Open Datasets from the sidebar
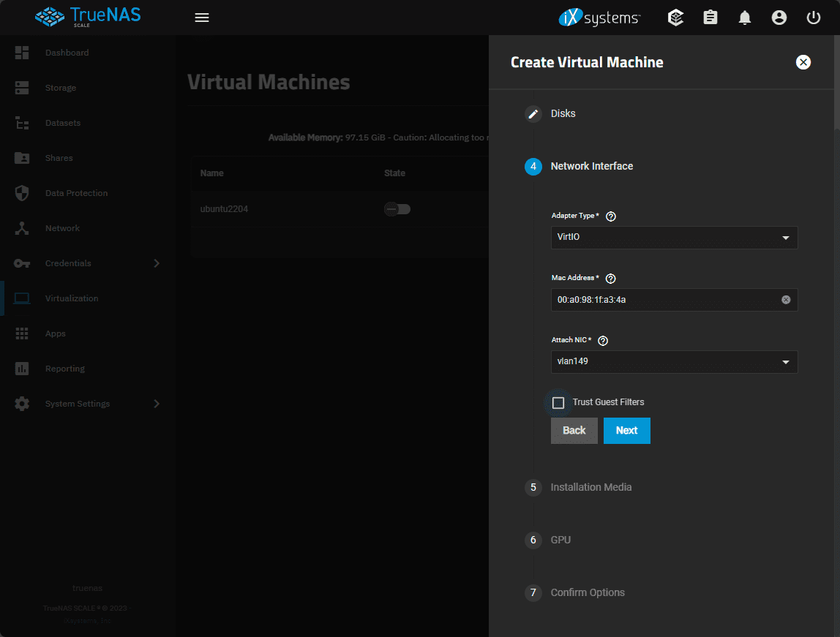This screenshot has height=637, width=840. (x=63, y=123)
